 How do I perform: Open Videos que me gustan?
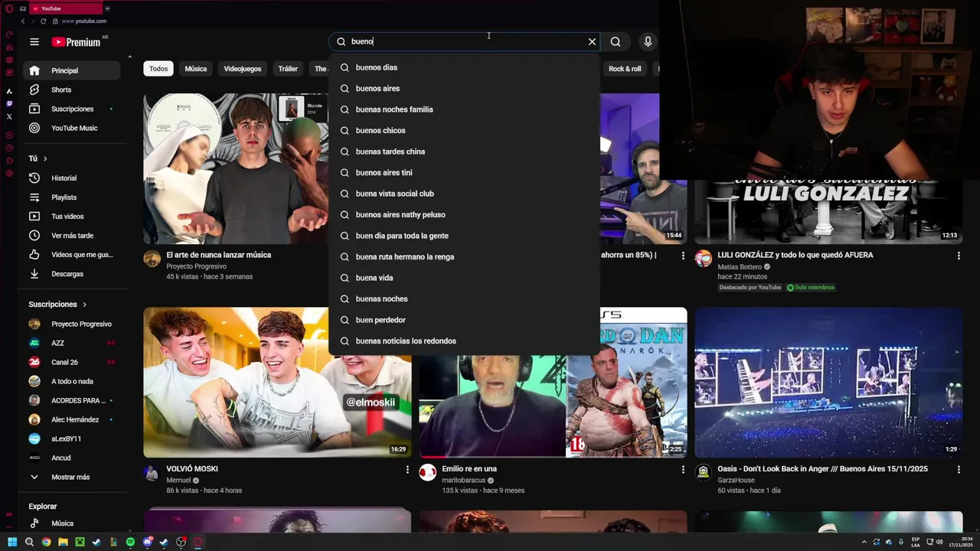point(72,255)
